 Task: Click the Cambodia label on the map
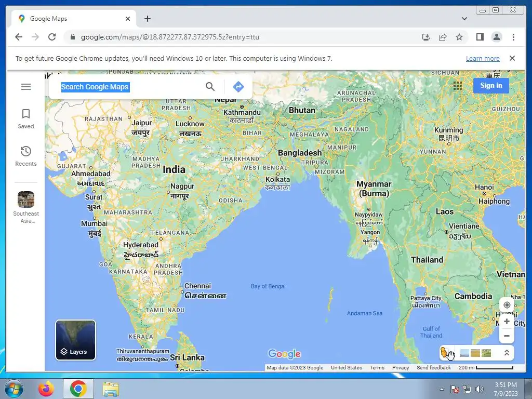[x=473, y=296]
